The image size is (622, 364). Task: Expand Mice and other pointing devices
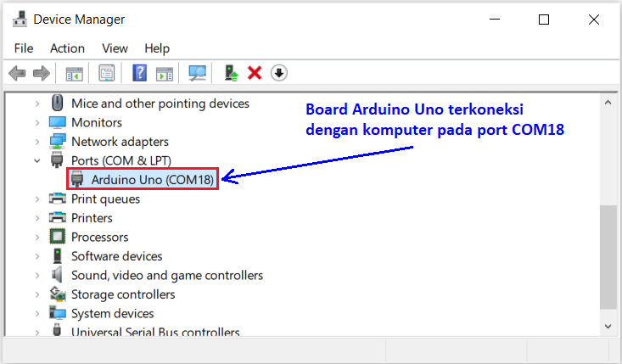point(37,104)
